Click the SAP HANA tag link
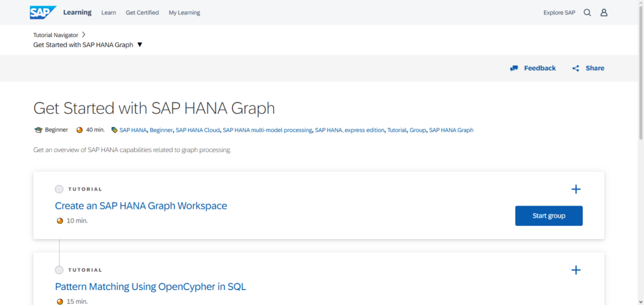Image resolution: width=644 pixels, height=305 pixels. (133, 130)
